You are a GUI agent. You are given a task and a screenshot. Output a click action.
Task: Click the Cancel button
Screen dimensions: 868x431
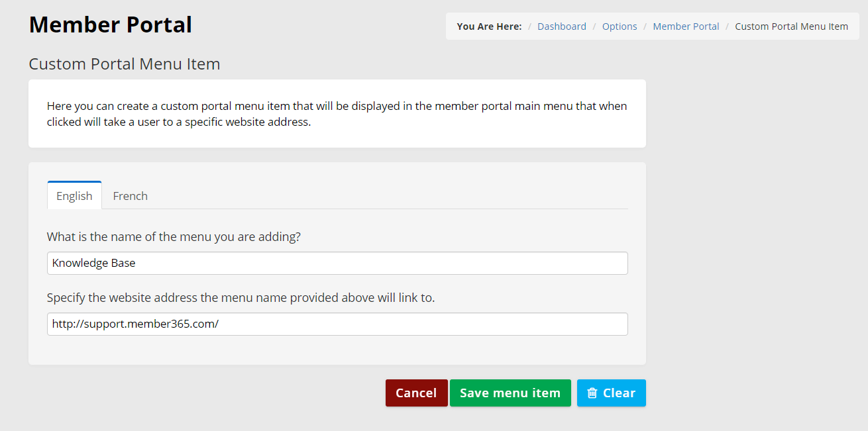coord(416,393)
